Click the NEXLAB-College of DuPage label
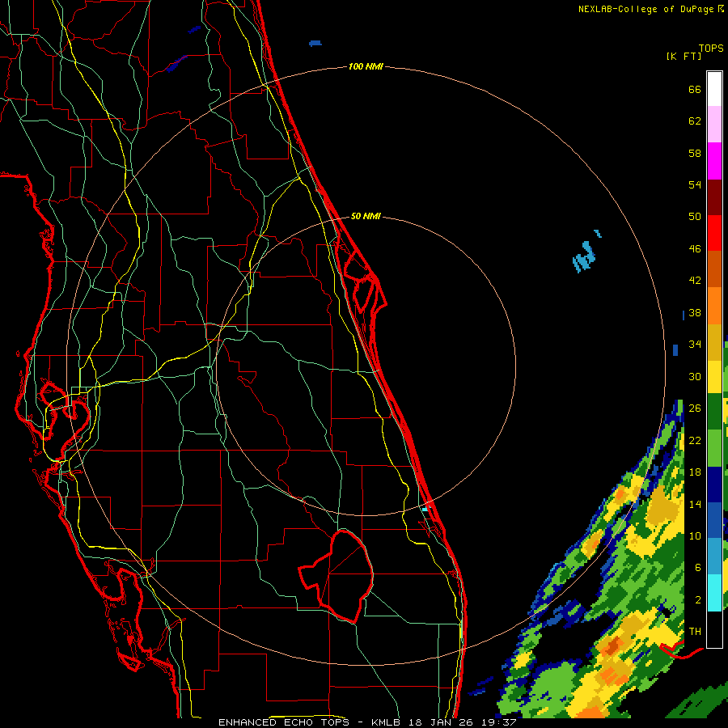This screenshot has width=728, height=728. pyautogui.click(x=650, y=9)
